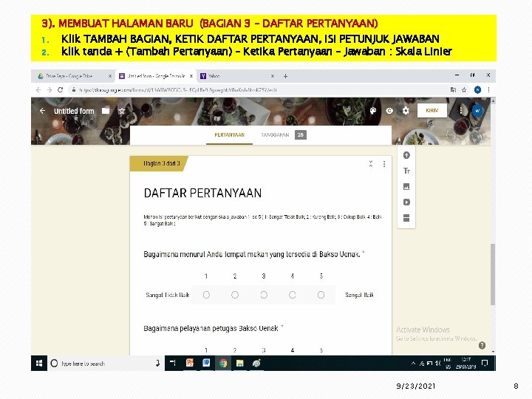
Task: Click the DAFTAR PERTANYAAN section title
Action: click(x=202, y=193)
